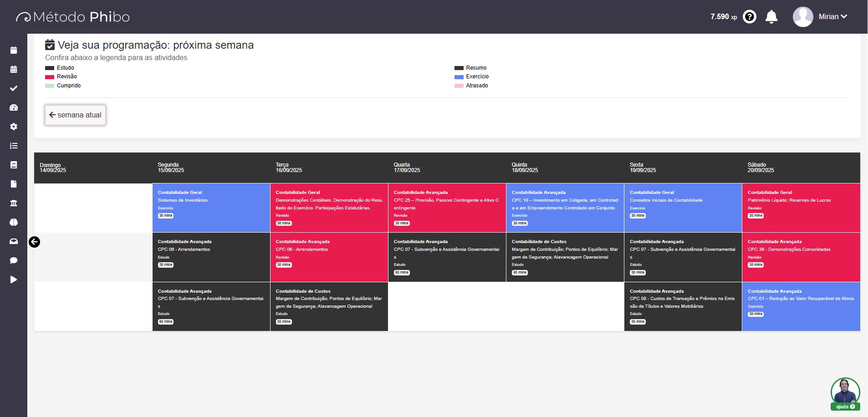Click the checkmark icon in the sidebar
868x417 pixels.
point(14,88)
